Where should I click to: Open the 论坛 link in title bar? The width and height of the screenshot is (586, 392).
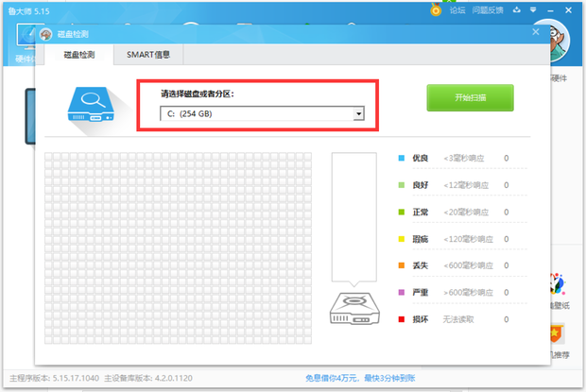pos(457,10)
